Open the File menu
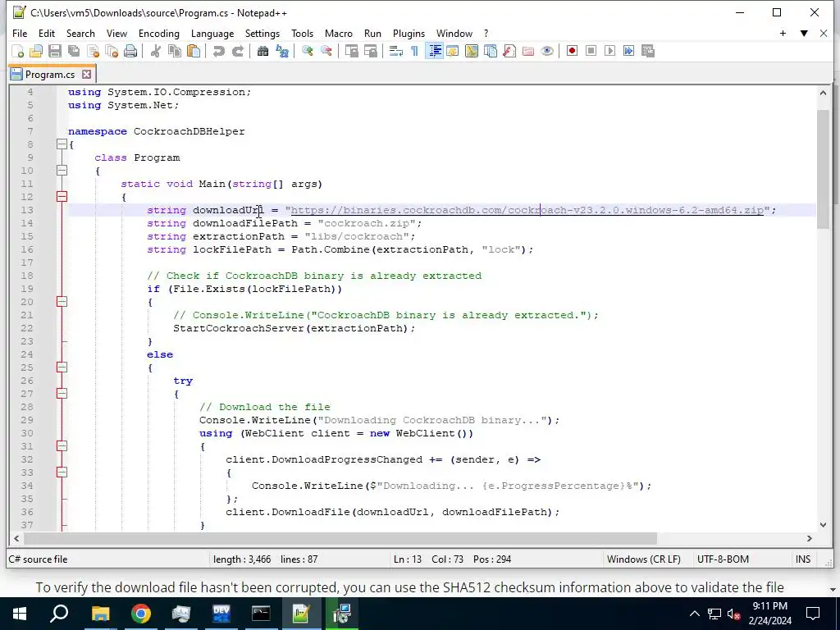This screenshot has height=630, width=840. pos(20,33)
